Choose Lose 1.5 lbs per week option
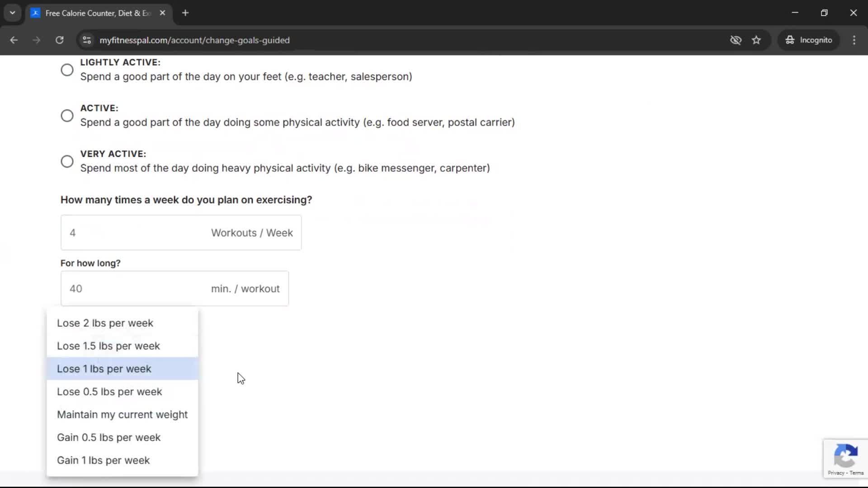Screen dimensions: 868x488 (x=123, y=346)
